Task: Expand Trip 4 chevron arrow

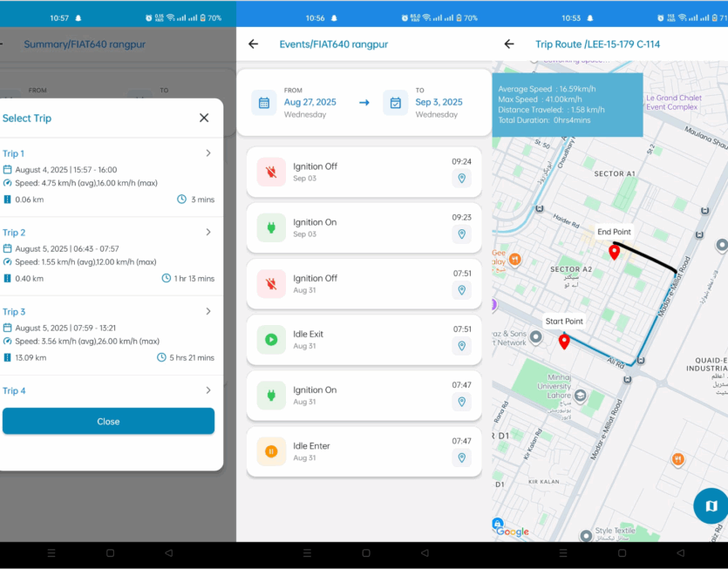Action: 208,390
